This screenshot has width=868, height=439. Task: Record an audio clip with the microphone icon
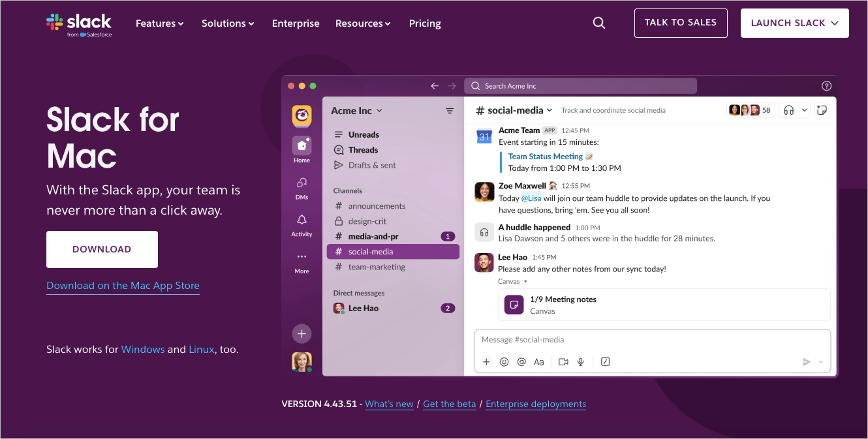580,361
